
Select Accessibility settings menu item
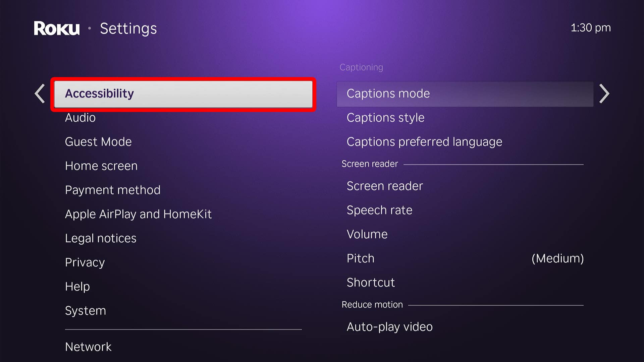pos(183,93)
